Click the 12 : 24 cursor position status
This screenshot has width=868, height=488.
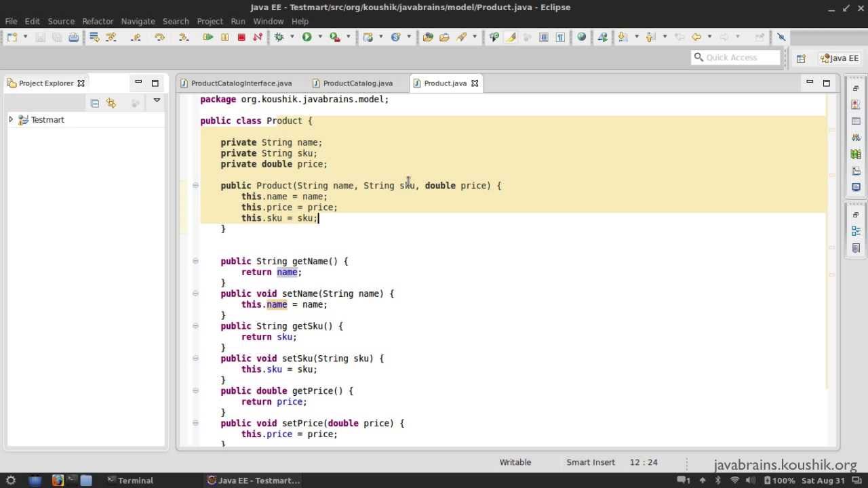pyautogui.click(x=644, y=462)
